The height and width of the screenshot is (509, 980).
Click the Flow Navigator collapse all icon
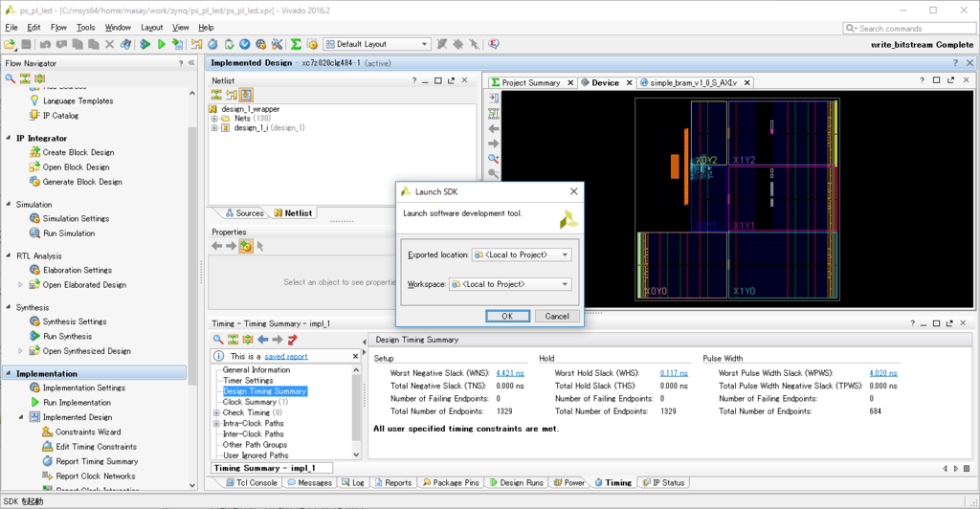pyautogui.click(x=25, y=78)
